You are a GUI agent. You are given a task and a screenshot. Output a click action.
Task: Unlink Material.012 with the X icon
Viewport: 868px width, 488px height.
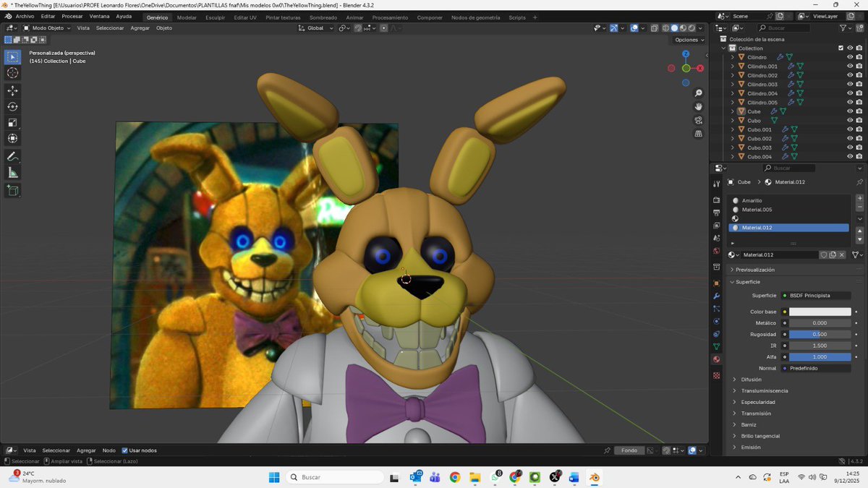tap(841, 254)
